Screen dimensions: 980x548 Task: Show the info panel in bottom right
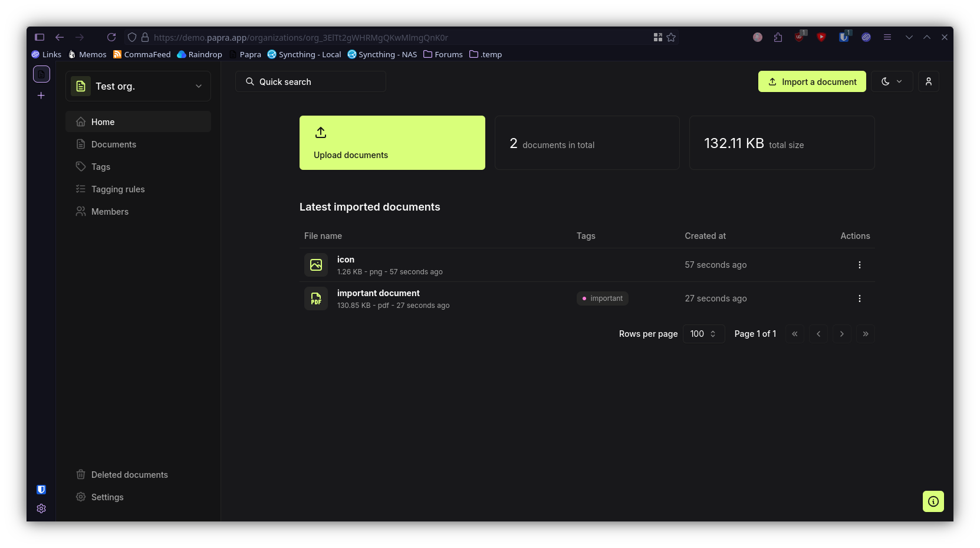point(933,501)
